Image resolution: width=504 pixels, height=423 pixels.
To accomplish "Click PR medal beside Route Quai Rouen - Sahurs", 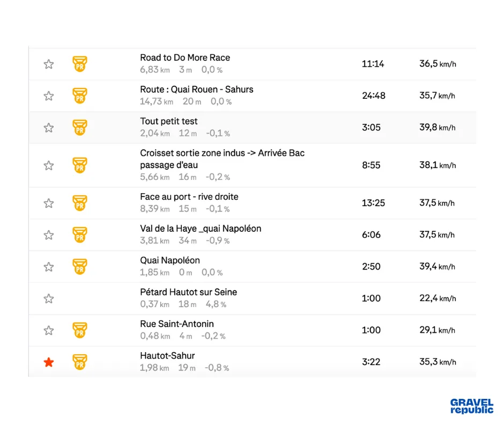I will point(80,96).
